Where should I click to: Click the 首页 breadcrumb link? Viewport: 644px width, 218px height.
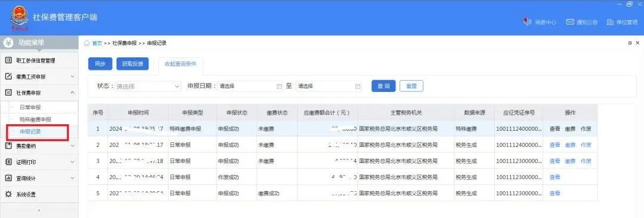[x=97, y=43]
